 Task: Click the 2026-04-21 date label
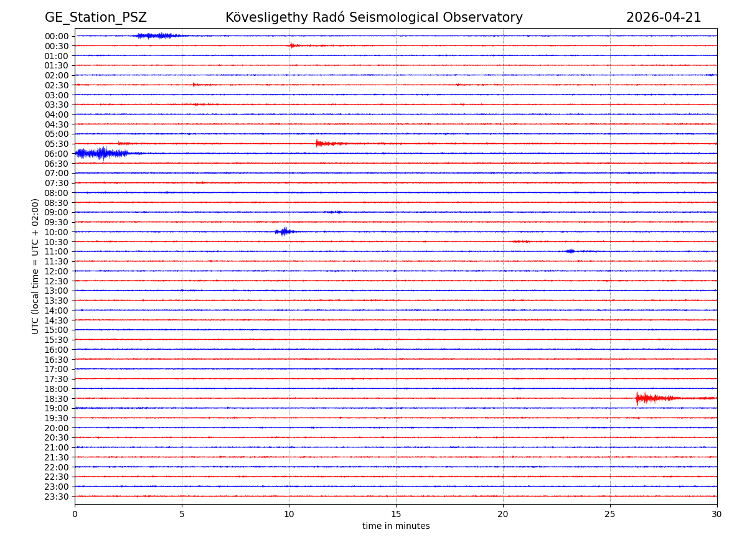(x=663, y=17)
